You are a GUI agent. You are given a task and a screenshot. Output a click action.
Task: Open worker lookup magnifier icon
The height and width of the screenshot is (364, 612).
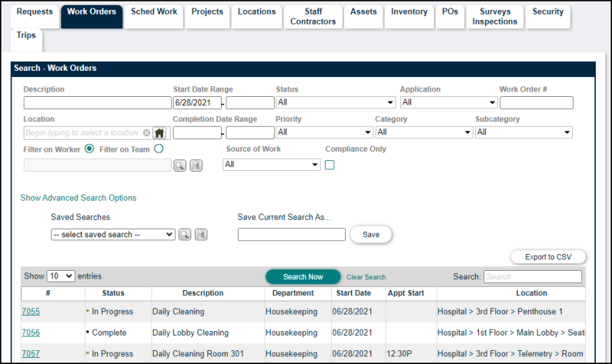pos(179,165)
